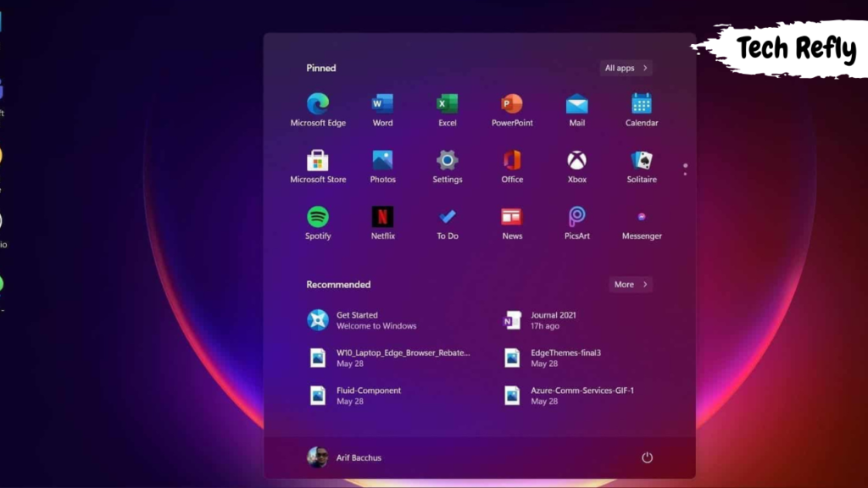
Task: Start PowerPoint from the pinned grid
Action: coord(512,110)
